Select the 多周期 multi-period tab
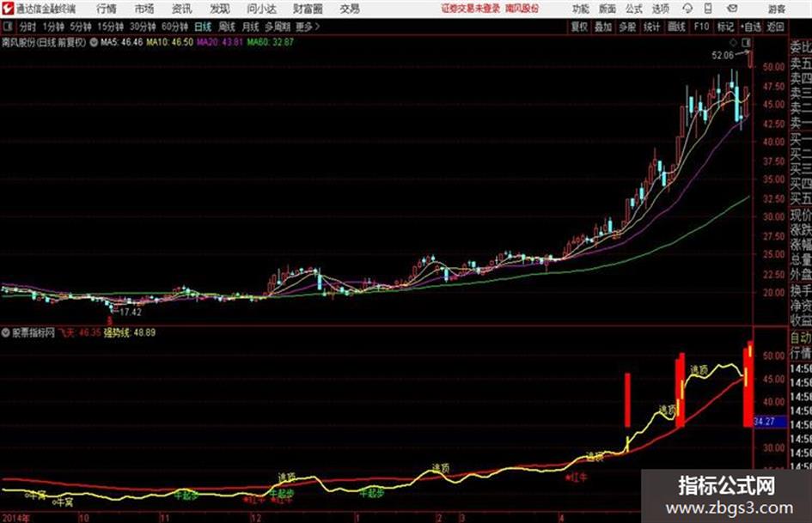The width and height of the screenshot is (812, 523). [278, 27]
